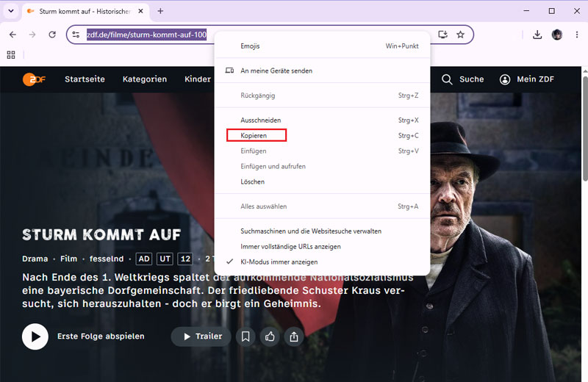Click the ZDF search magnifier icon
The height and width of the screenshot is (382, 588).
click(447, 79)
